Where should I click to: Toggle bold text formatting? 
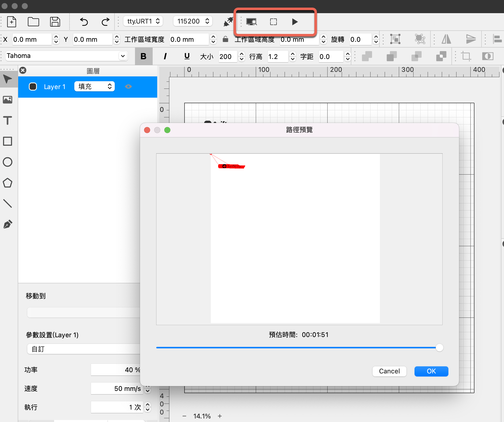(144, 56)
